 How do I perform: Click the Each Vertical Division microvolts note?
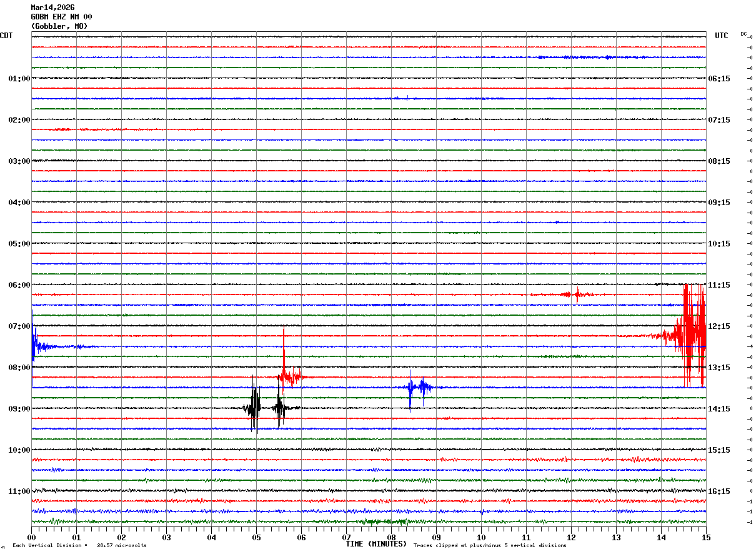(79, 545)
